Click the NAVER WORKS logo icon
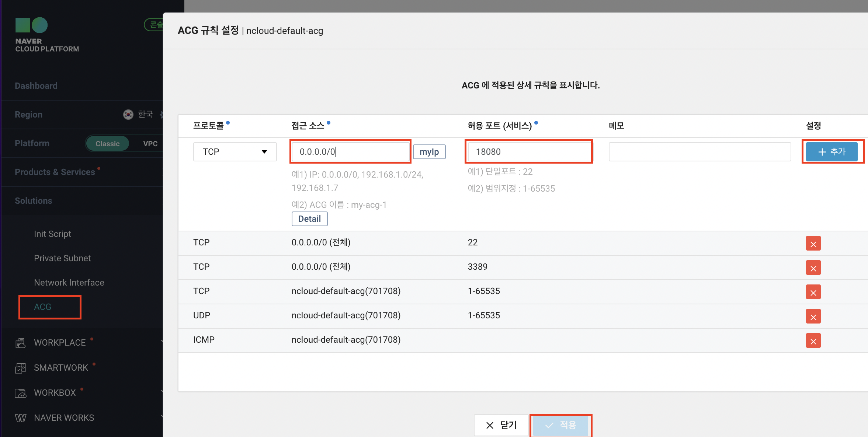Screen dimensions: 868x437 click(x=21, y=418)
